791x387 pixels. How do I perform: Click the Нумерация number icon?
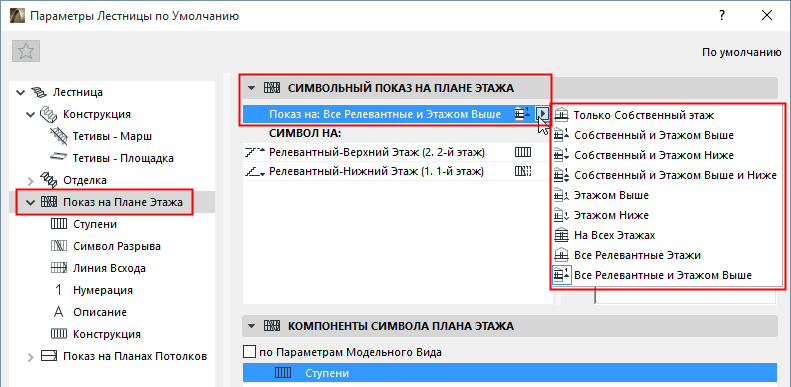(59, 290)
